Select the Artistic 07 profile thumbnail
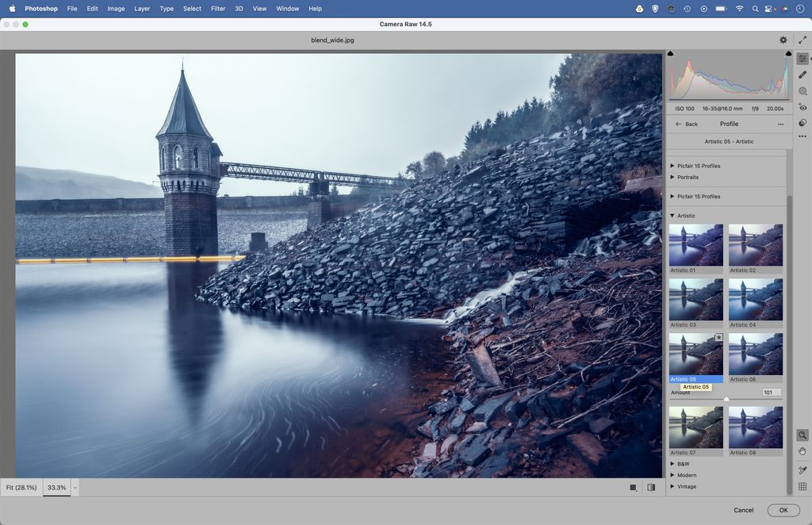This screenshot has width=812, height=525. tap(695, 427)
